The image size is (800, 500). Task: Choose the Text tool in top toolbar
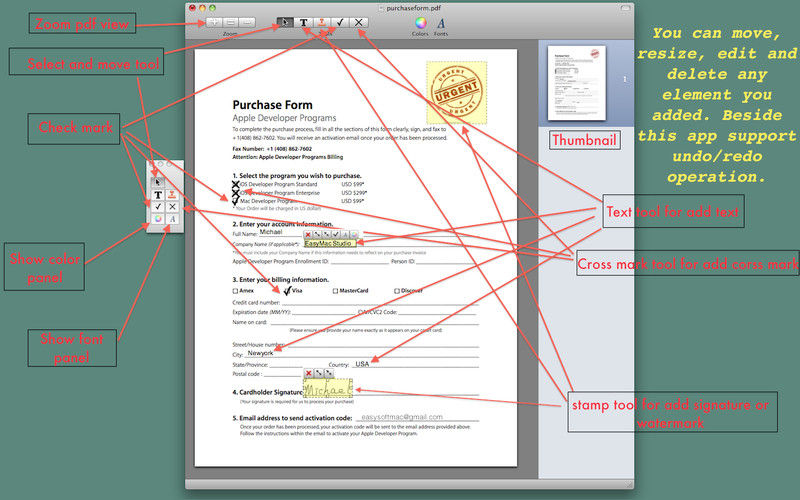coord(304,21)
